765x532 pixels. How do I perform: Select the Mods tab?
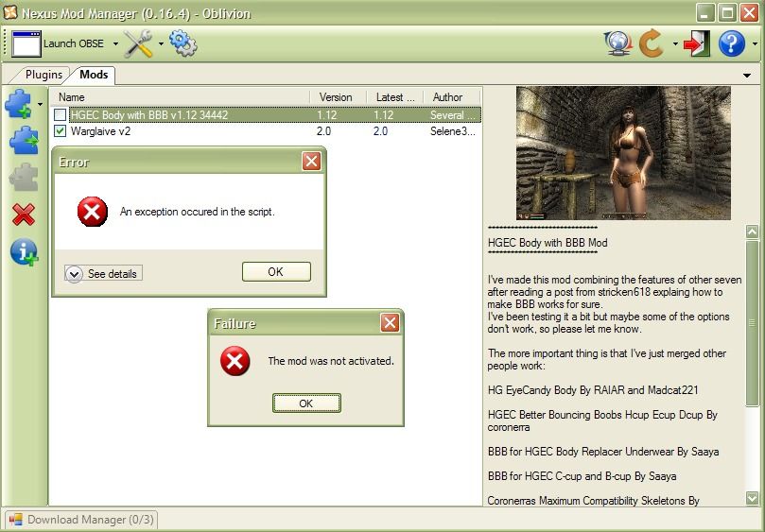[x=94, y=75]
